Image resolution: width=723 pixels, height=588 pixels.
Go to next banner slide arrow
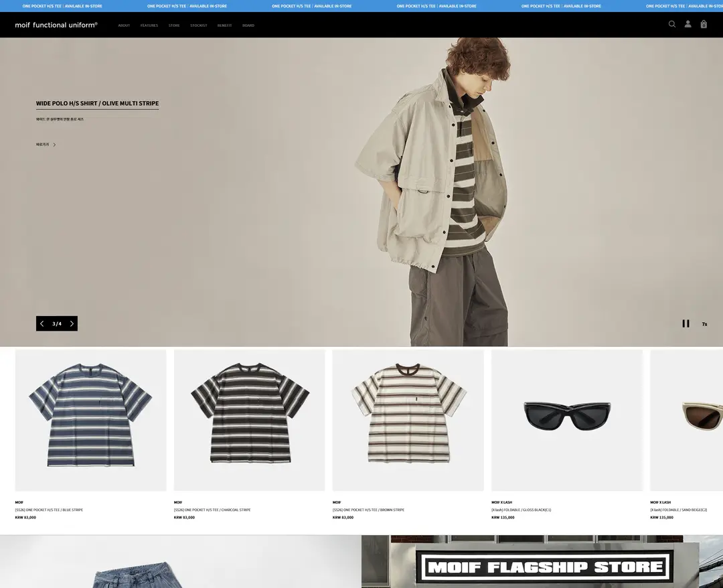click(x=72, y=323)
